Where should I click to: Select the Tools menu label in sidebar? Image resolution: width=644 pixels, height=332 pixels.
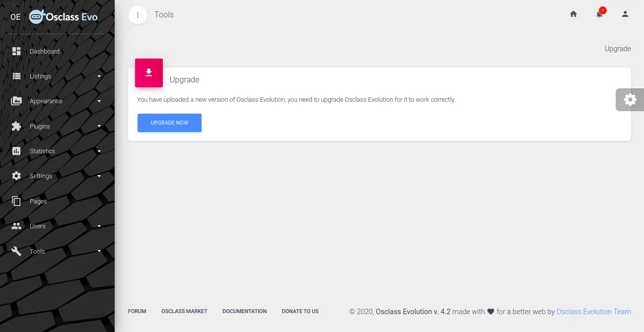point(37,251)
